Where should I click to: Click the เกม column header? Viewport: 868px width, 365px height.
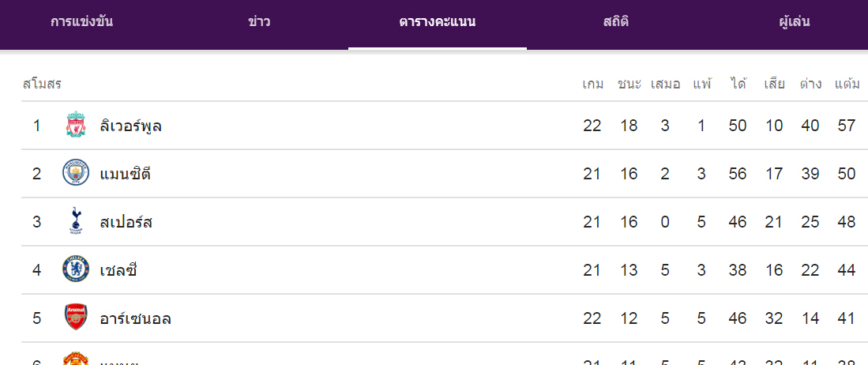pos(592,84)
